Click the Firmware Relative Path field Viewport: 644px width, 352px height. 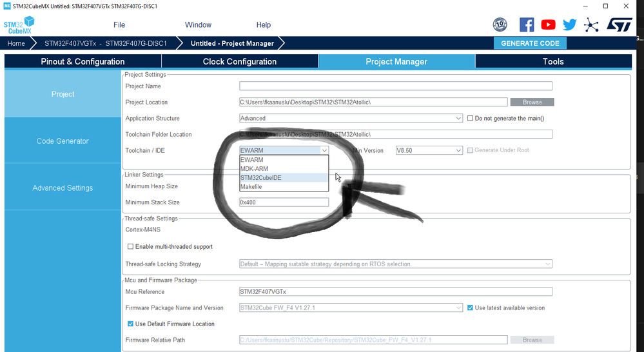pos(373,340)
